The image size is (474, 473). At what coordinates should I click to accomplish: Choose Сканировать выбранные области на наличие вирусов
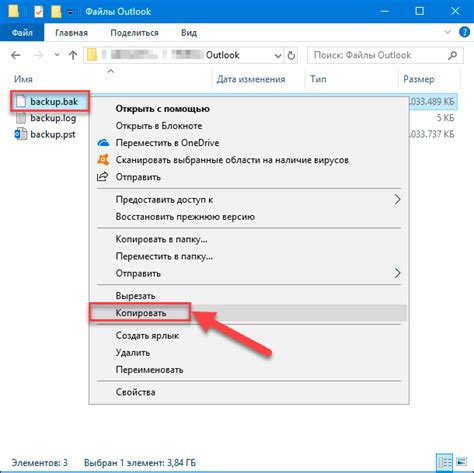(249, 160)
